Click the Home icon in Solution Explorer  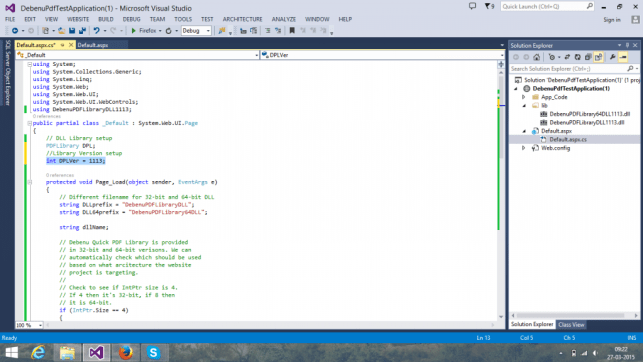pos(536,57)
